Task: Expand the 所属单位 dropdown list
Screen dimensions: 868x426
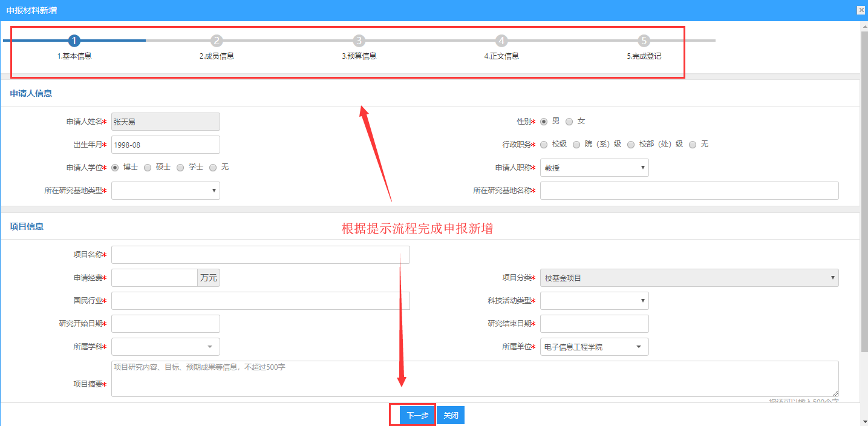Action: (x=594, y=347)
